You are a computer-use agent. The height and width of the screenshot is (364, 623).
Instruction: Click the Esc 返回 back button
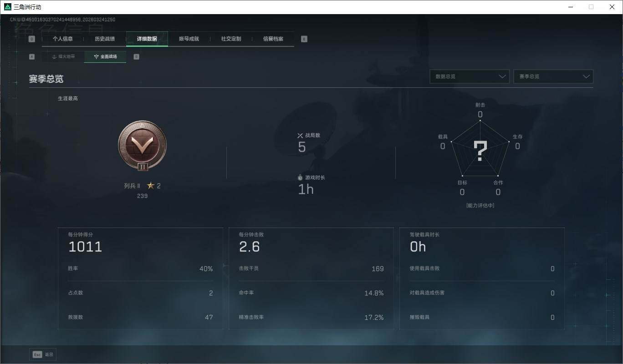(43, 354)
